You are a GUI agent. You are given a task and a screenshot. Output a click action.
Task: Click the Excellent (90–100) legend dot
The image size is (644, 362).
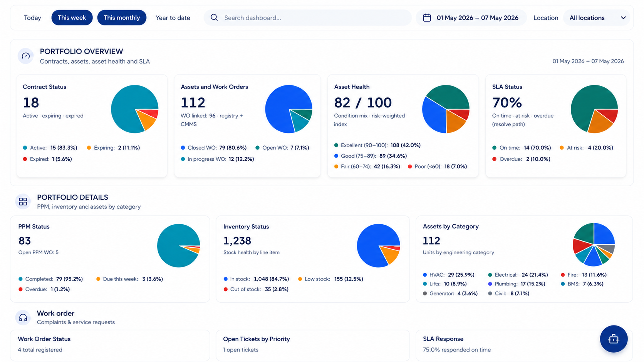tap(336, 145)
